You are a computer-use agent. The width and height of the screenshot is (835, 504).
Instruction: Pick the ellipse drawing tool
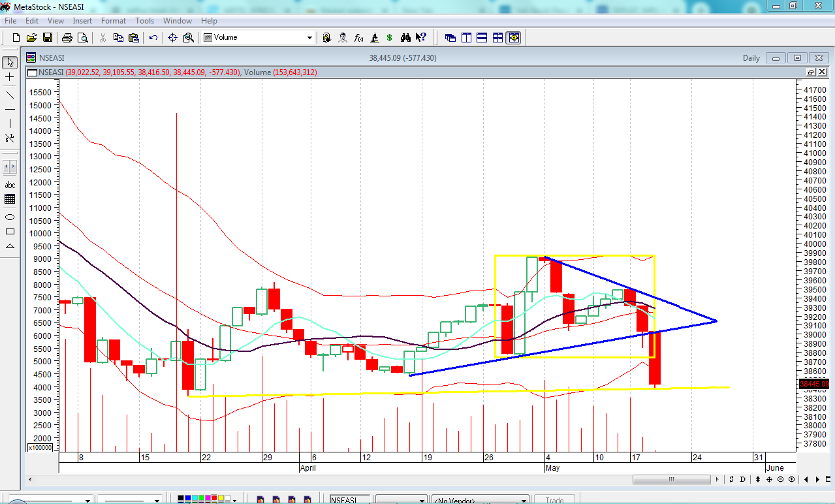point(10,217)
